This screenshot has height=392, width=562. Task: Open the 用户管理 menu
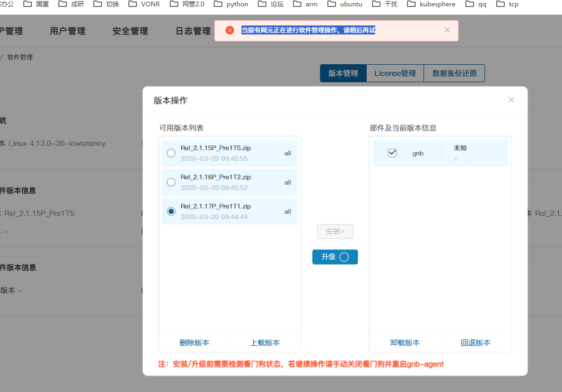pos(67,31)
